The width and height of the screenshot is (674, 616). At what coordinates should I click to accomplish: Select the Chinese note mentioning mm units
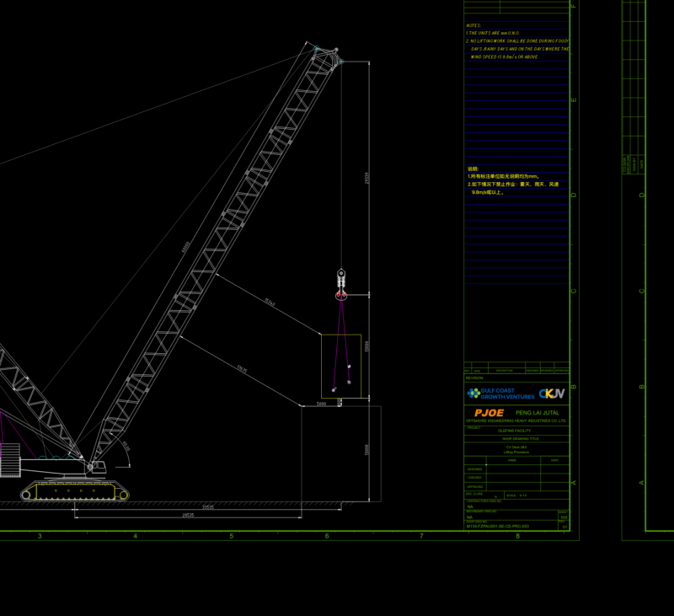[x=503, y=176]
